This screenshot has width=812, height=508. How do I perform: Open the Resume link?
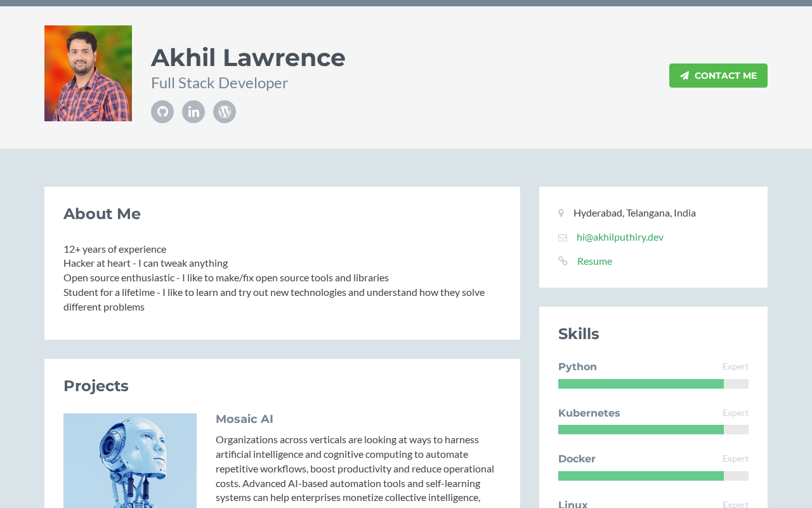(594, 261)
